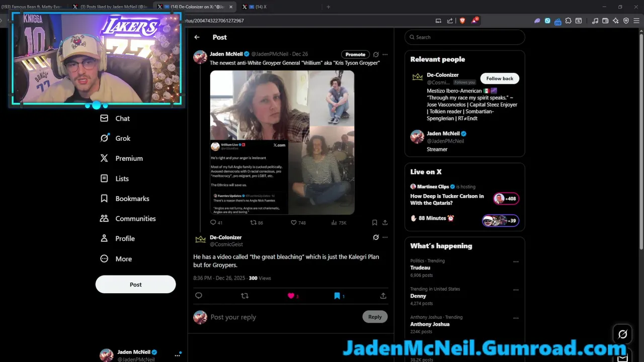The width and height of the screenshot is (644, 362).
Task: Click the share page icon in address bar
Action: point(450,21)
